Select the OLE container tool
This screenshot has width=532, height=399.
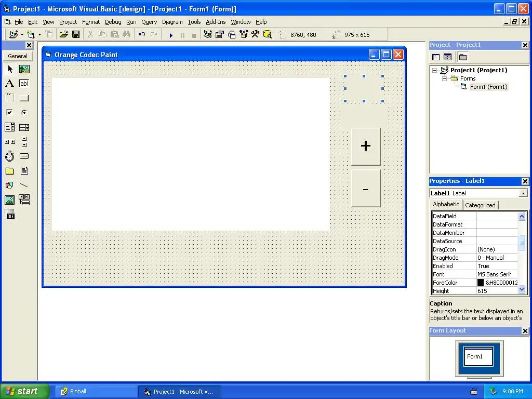[x=10, y=215]
